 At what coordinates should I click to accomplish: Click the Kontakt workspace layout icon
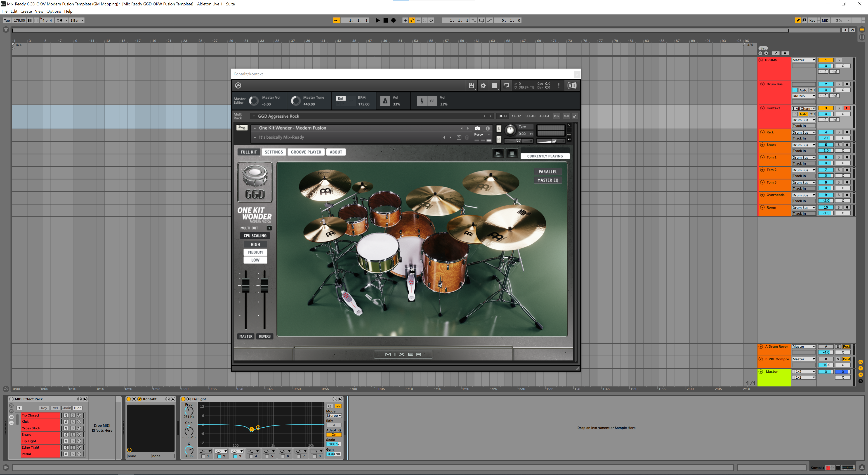click(494, 86)
